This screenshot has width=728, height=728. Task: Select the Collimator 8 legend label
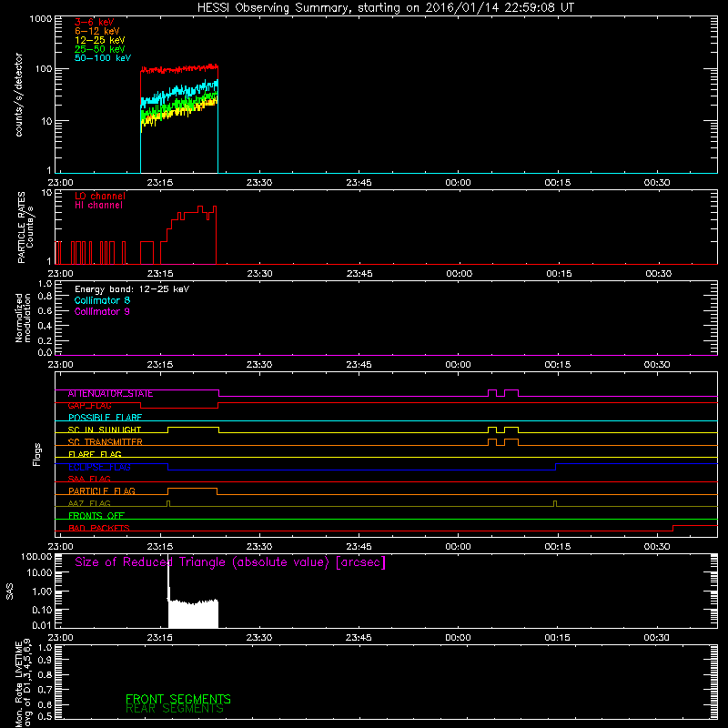(x=102, y=300)
